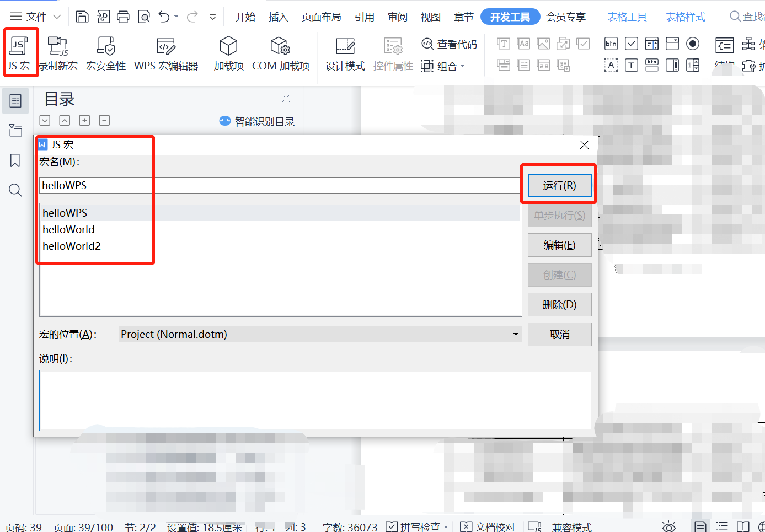The width and height of the screenshot is (765, 532).
Task: Select helloWorld in the macro list
Action: (280, 229)
